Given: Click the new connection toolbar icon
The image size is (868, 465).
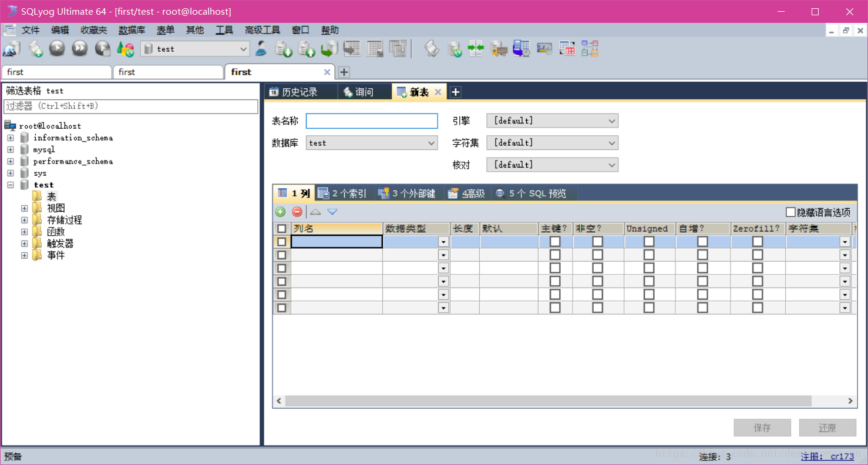Looking at the screenshot, I should [x=12, y=49].
